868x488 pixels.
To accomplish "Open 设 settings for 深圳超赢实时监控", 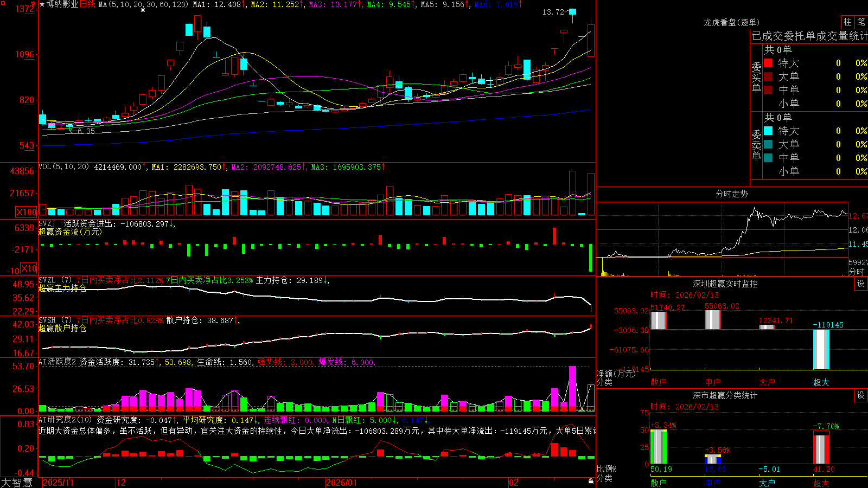I will click(x=861, y=284).
